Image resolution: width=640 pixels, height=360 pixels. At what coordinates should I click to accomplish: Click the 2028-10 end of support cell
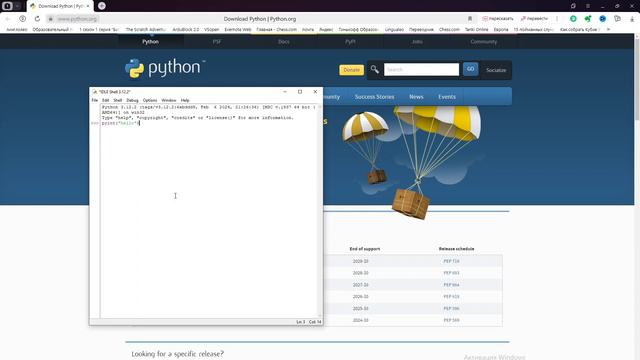point(360,273)
